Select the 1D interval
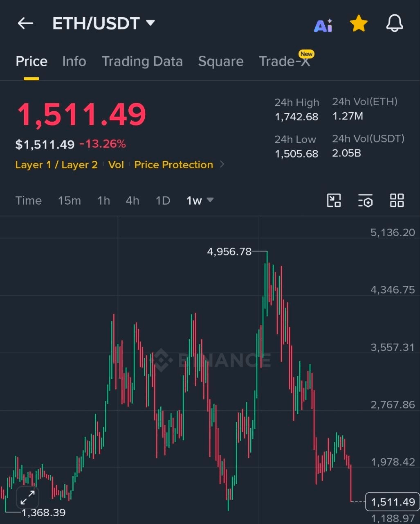420x524 pixels. [x=163, y=201]
